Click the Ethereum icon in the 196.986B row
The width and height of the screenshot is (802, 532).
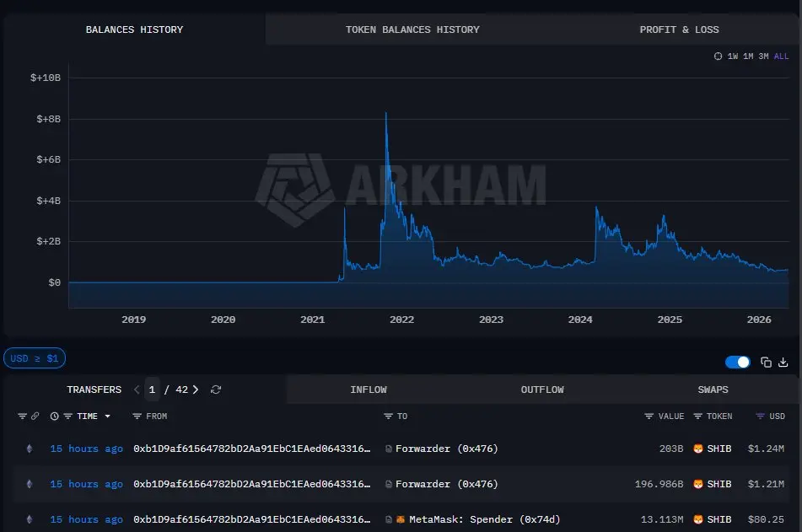pos(30,484)
